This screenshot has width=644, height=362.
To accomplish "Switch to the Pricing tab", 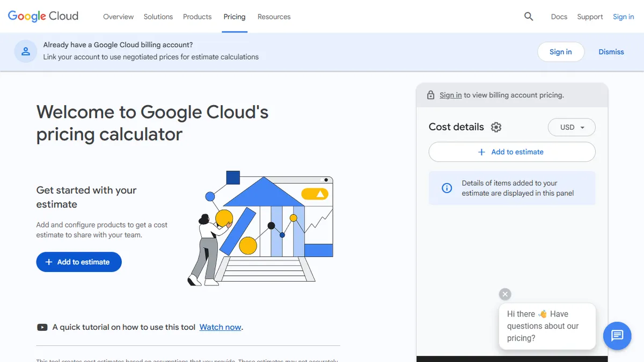I will pyautogui.click(x=235, y=17).
